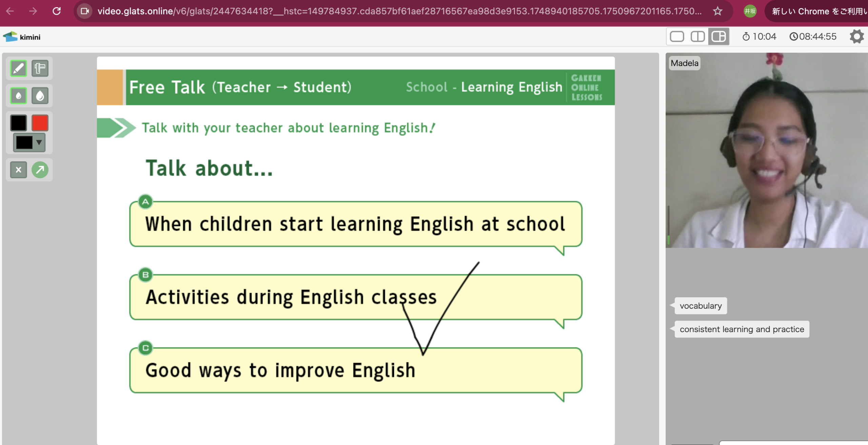Click the camera icon in address bar
The width and height of the screenshot is (868, 445).
click(x=84, y=11)
